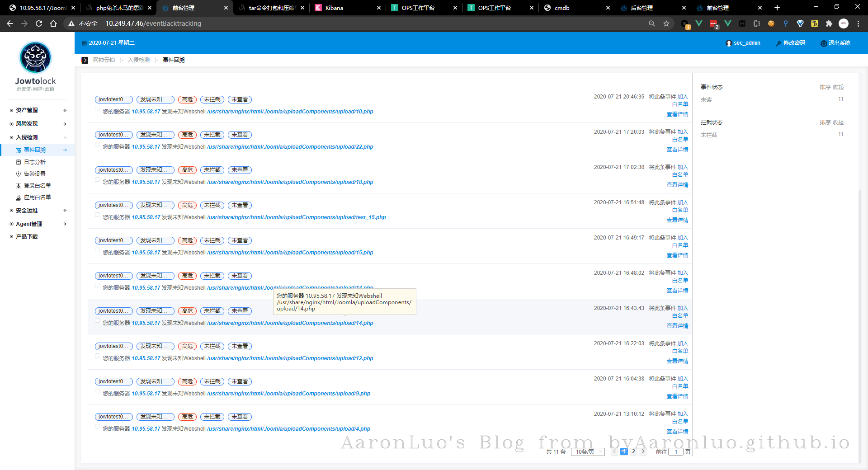Click the browser home icon
Image resolution: width=868 pixels, height=470 pixels.
[x=53, y=23]
